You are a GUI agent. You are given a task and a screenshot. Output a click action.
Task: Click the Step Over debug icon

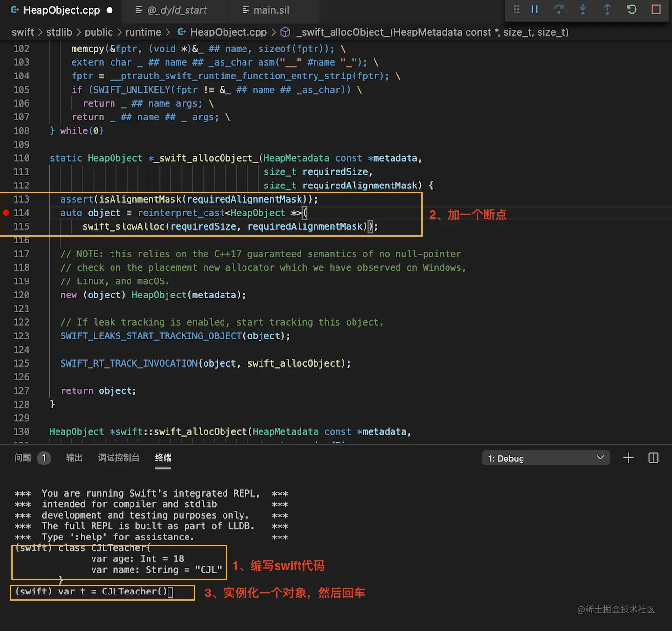pos(559,9)
